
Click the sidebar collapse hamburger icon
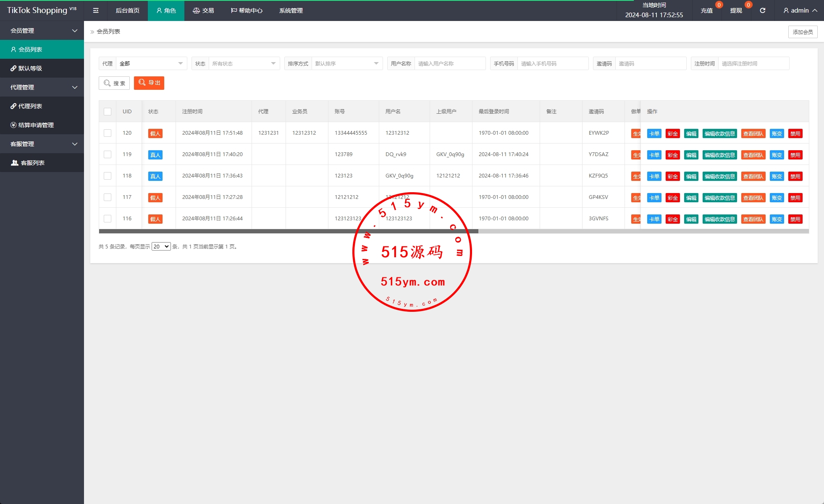pos(96,10)
